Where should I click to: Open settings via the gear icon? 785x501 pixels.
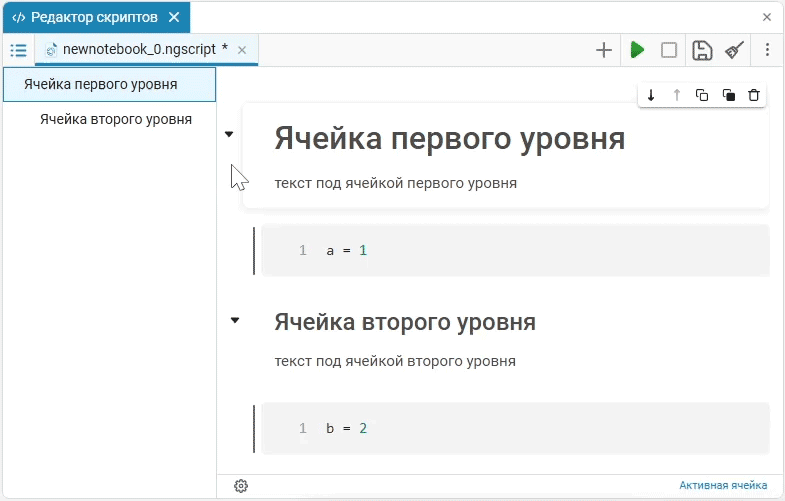point(241,485)
